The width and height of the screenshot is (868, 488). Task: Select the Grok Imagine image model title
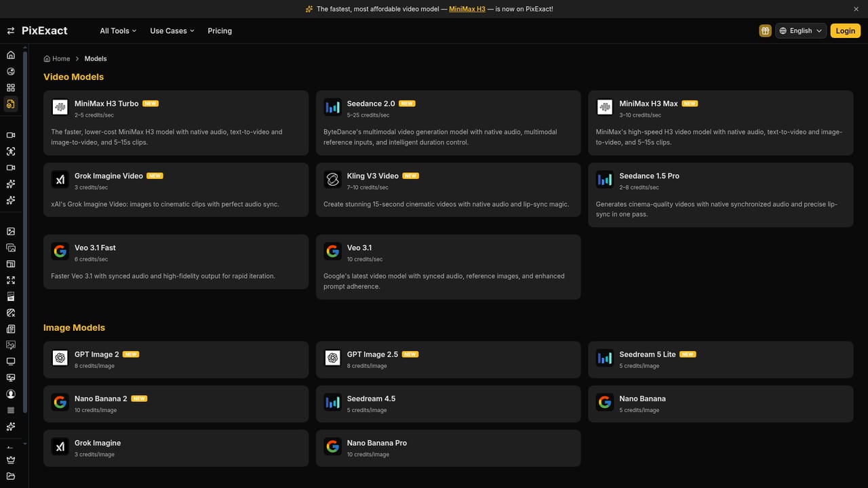point(98,443)
